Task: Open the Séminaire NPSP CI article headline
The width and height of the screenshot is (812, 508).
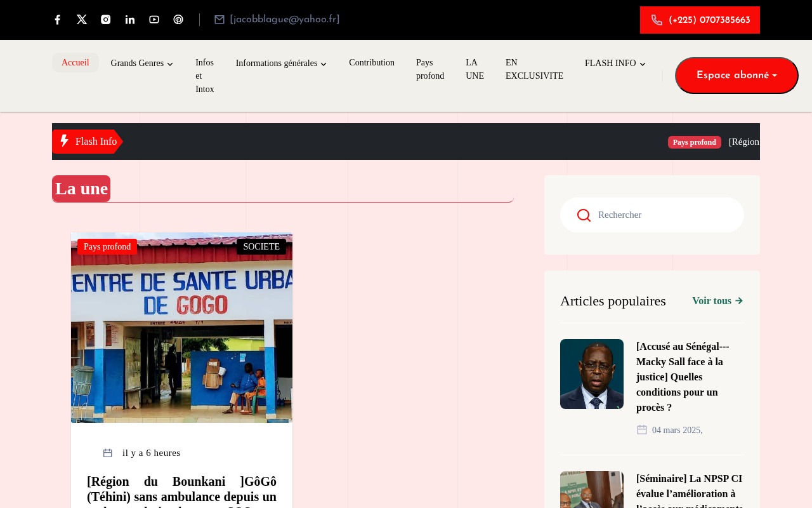Action: (690, 490)
